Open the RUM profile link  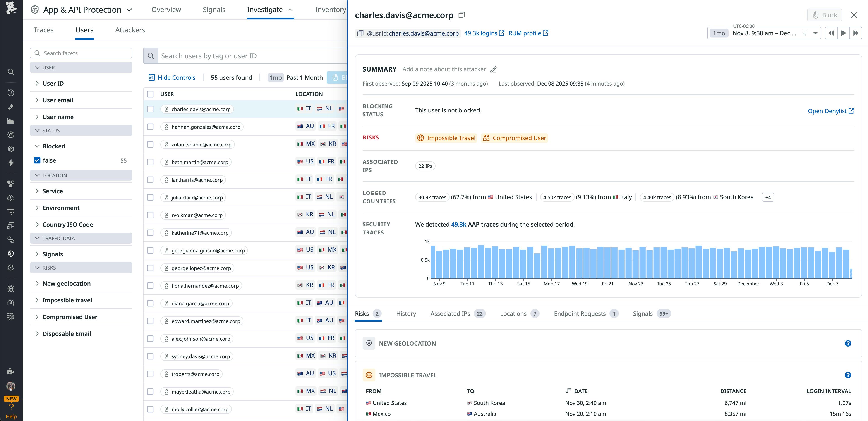525,33
